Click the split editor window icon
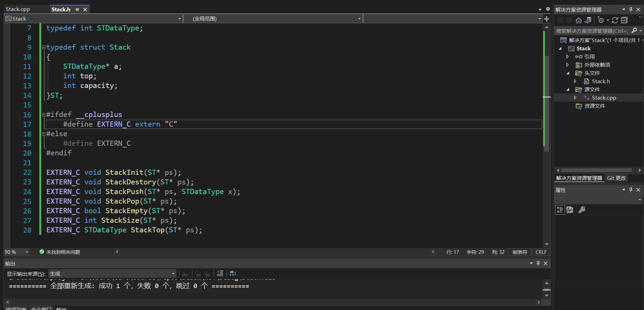 click(547, 19)
